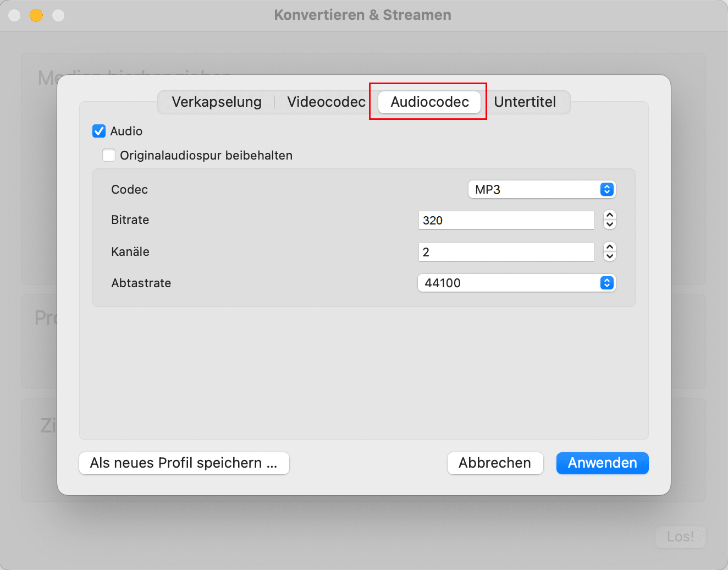This screenshot has height=570, width=728.
Task: Uncheck the Audio checkbox
Action: click(99, 131)
